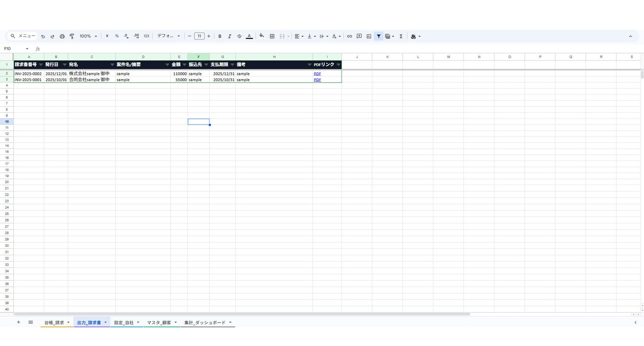Click the print icon

[x=62, y=36]
